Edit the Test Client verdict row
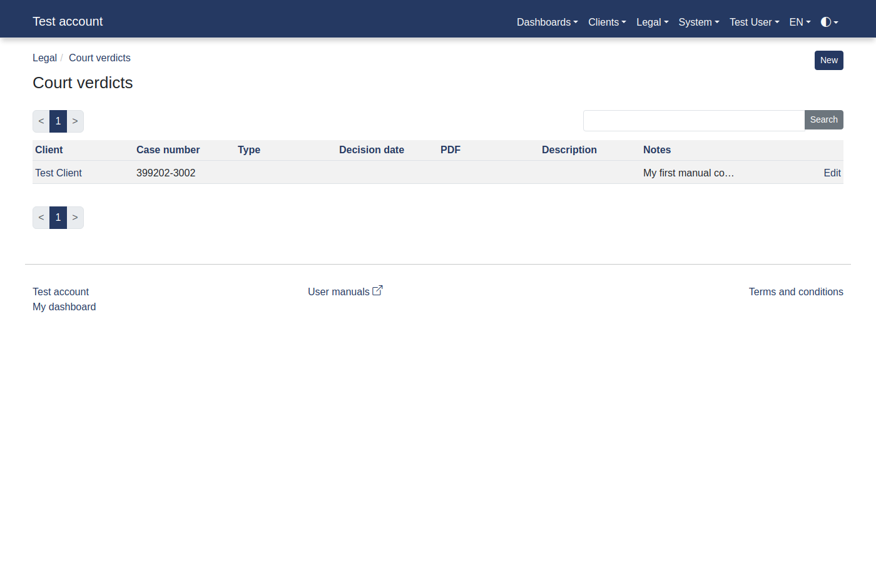The height and width of the screenshot is (588, 876). point(832,173)
